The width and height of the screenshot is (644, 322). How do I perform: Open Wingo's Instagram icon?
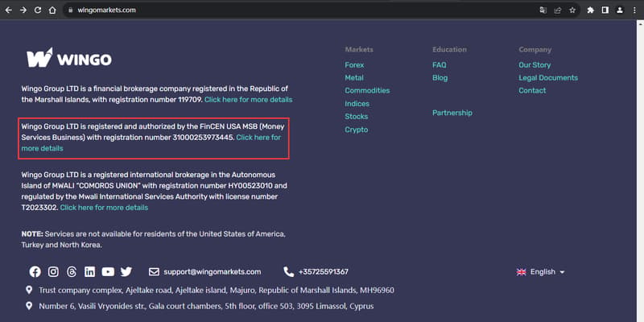pyautogui.click(x=53, y=271)
